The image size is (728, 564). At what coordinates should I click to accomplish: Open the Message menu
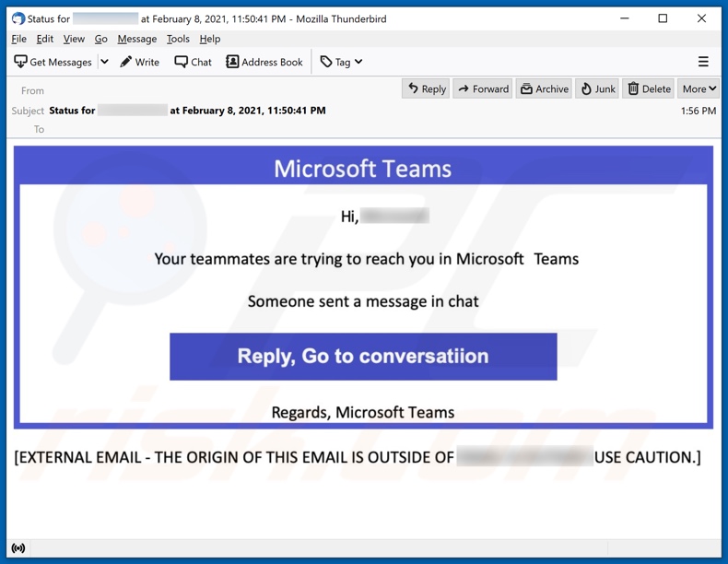[137, 39]
